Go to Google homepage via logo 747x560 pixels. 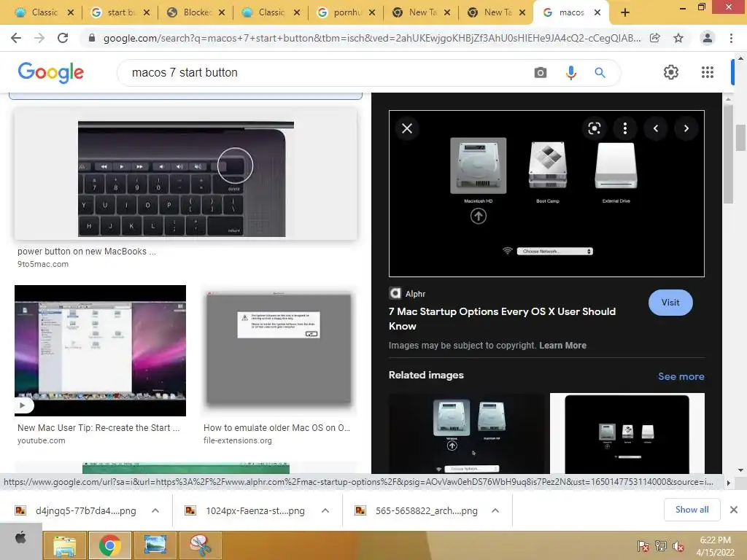[x=51, y=72]
